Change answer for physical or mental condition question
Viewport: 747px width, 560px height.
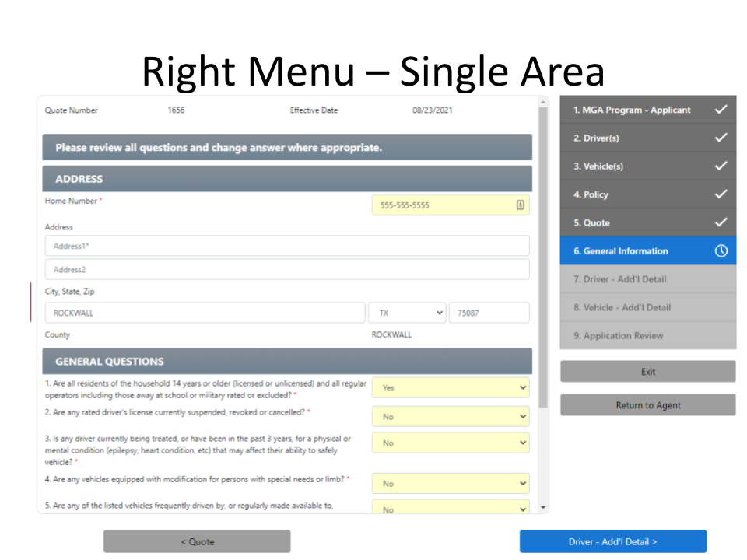click(451, 443)
